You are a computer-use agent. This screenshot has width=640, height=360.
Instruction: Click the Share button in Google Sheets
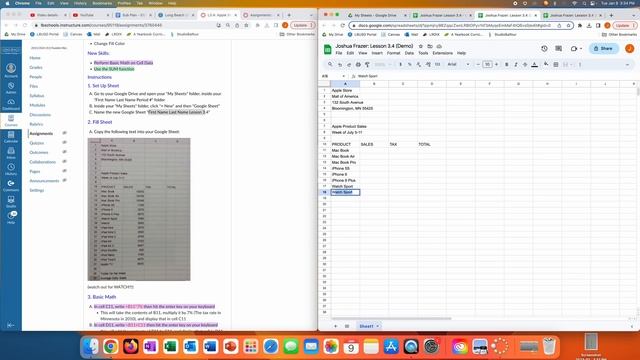click(603, 49)
